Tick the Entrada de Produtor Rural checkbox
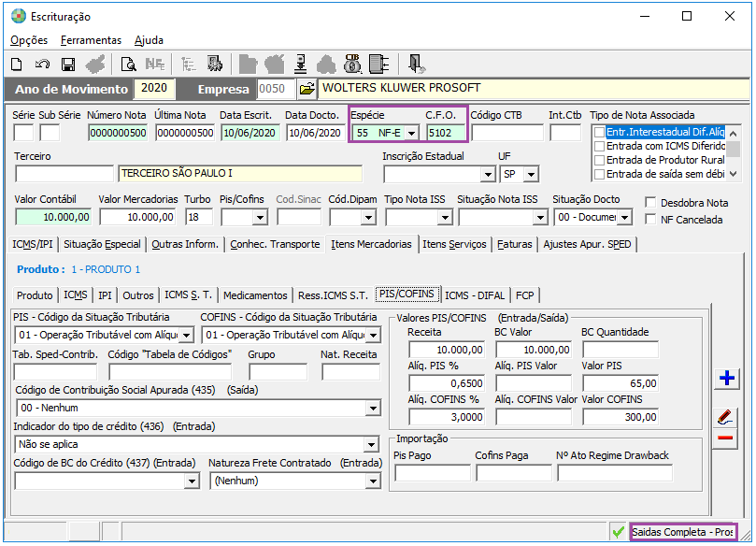 pos(600,160)
